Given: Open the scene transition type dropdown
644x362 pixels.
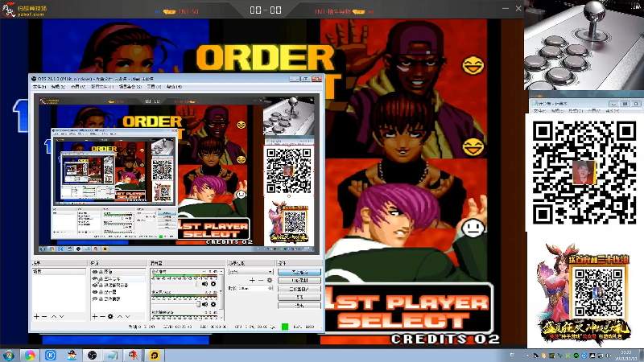Looking at the screenshot, I should [250, 272].
